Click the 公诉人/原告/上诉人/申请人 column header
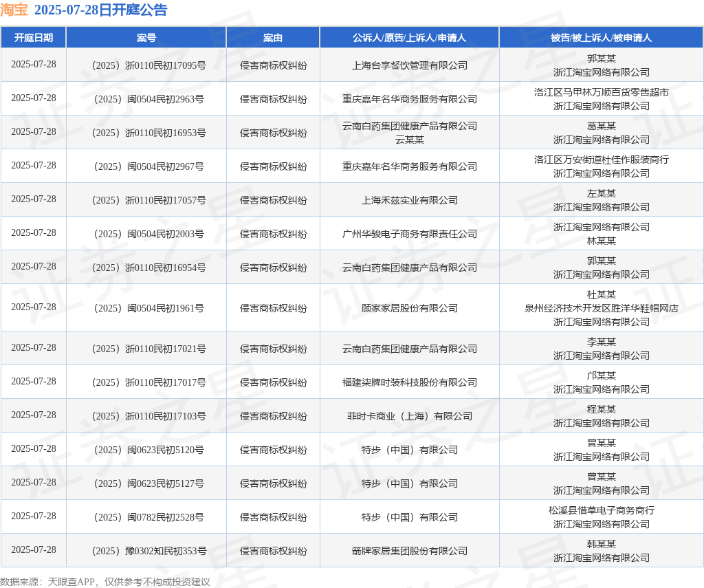Screen dimensions: 704x588 pos(410,38)
